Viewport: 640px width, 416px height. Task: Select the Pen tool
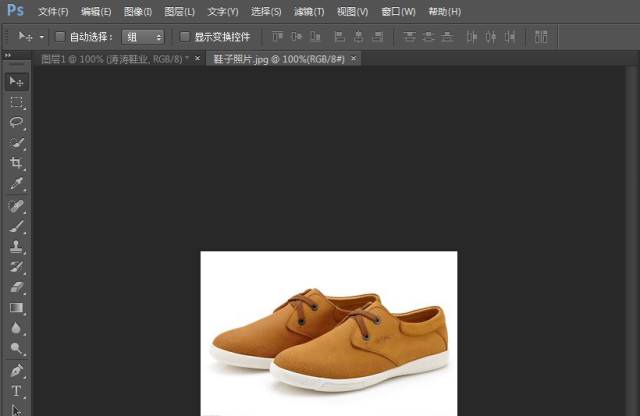tap(16, 371)
